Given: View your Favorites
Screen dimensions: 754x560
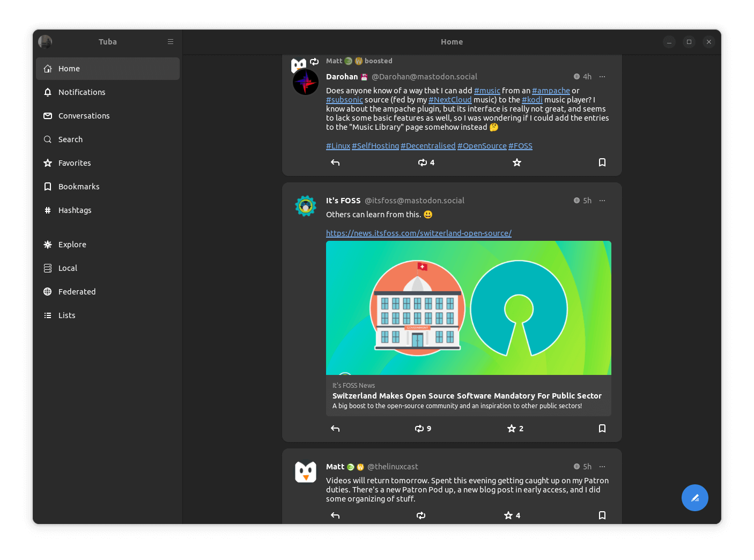Looking at the screenshot, I should click(x=75, y=163).
